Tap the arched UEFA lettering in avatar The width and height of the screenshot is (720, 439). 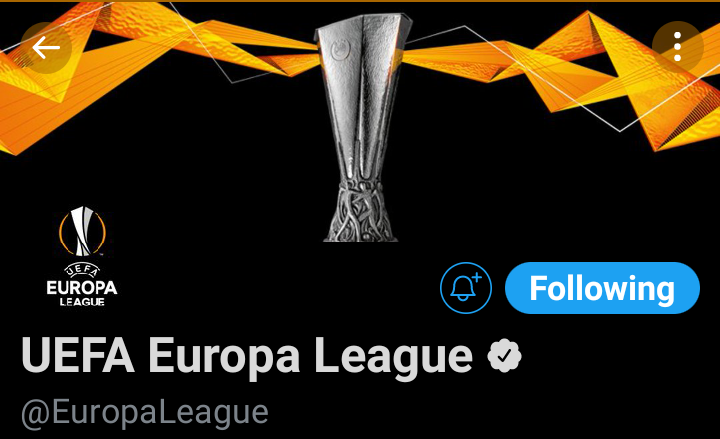[82, 270]
